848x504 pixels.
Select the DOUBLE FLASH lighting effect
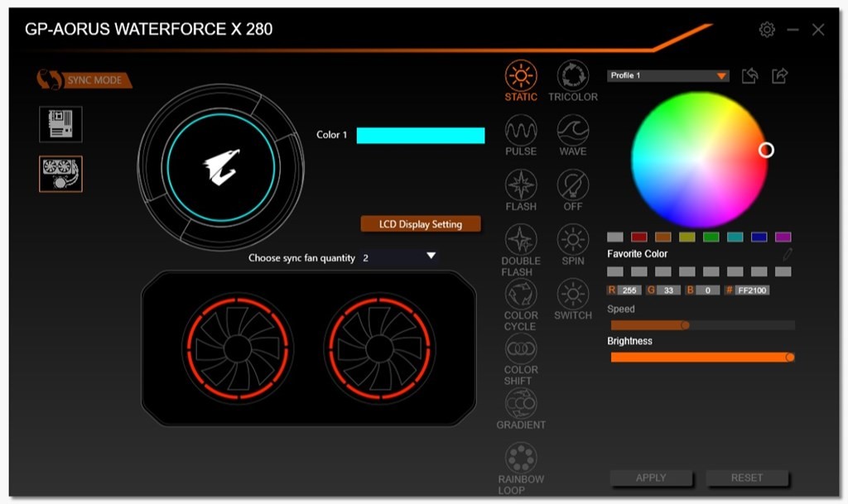pyautogui.click(x=521, y=239)
